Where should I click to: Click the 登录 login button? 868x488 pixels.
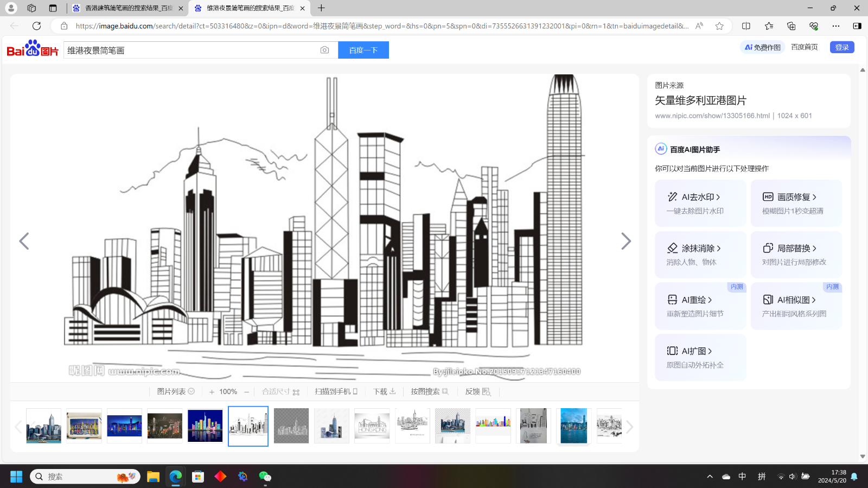[x=841, y=47]
